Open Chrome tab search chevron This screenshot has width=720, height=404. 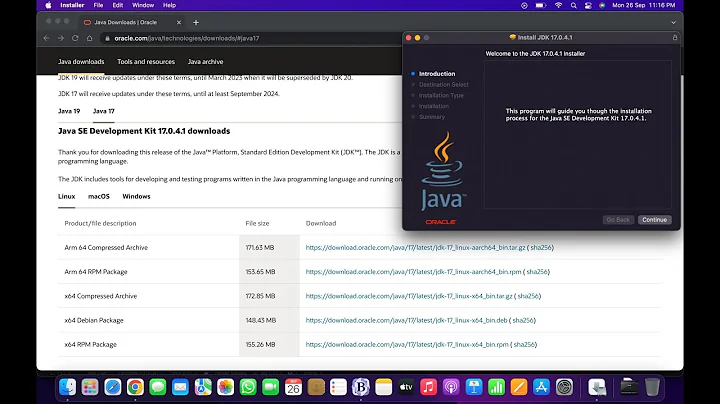tap(673, 22)
